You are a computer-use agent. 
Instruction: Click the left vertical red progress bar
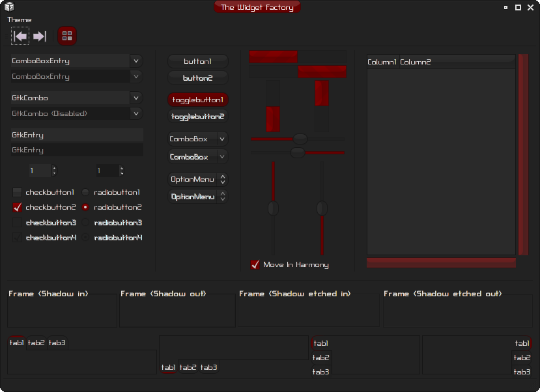(x=273, y=106)
